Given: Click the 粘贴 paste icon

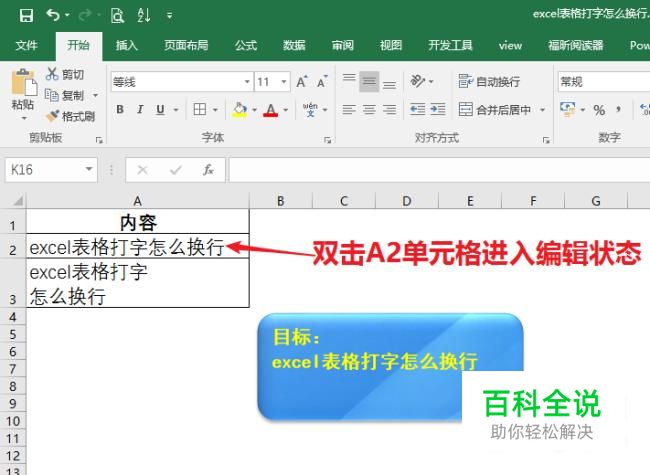Looking at the screenshot, I should coord(24,83).
